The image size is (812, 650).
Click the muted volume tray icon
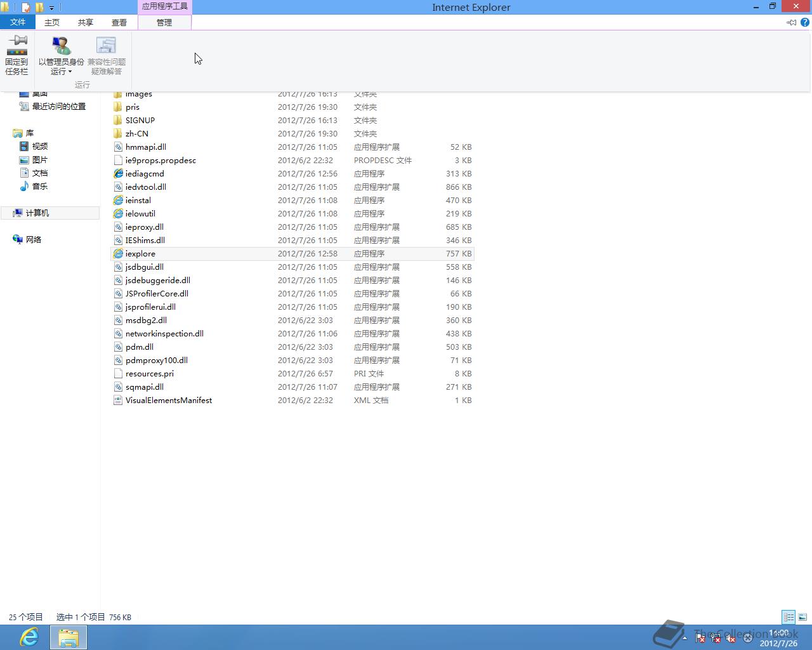[x=731, y=638]
